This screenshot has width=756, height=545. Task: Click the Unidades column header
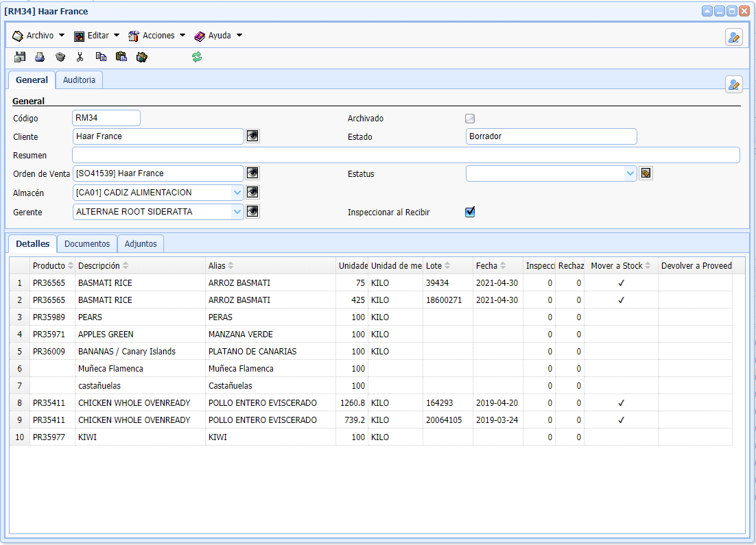353,265
